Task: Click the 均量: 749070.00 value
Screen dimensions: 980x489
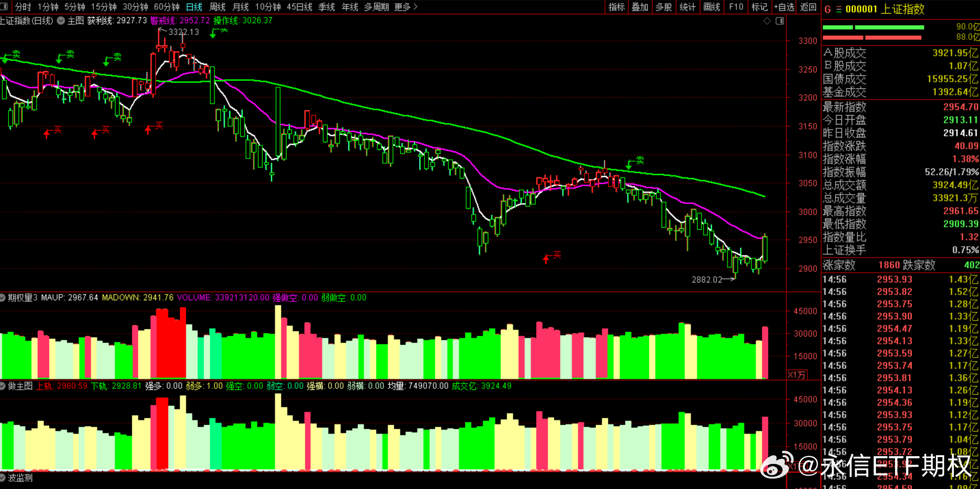Action: tap(418, 386)
